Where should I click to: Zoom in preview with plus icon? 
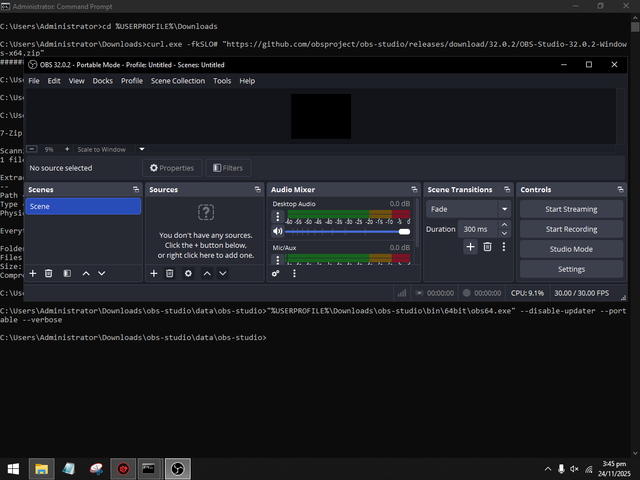pyautogui.click(x=67, y=149)
